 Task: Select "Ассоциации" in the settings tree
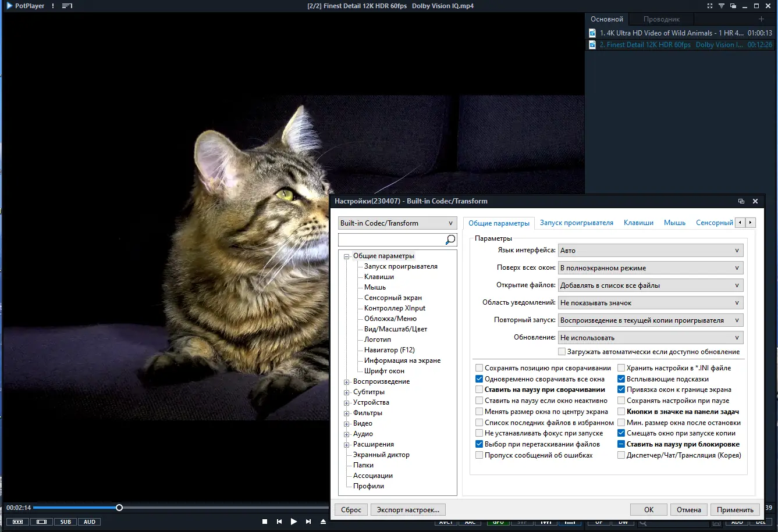coord(373,476)
